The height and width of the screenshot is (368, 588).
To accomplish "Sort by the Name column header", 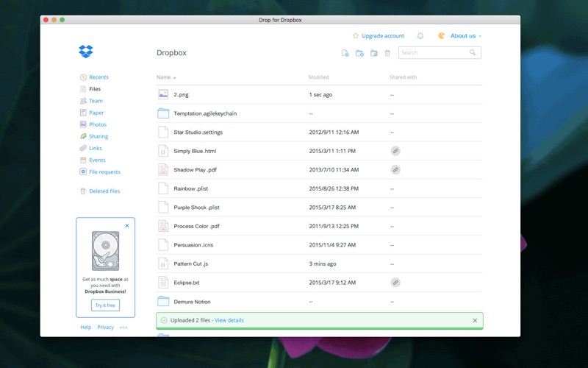I will pos(166,77).
